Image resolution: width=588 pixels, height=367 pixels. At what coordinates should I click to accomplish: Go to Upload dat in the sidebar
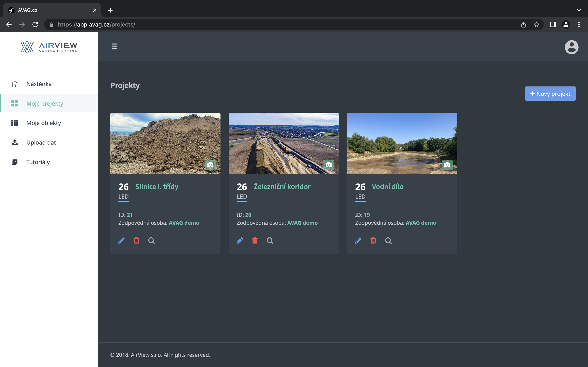[41, 143]
